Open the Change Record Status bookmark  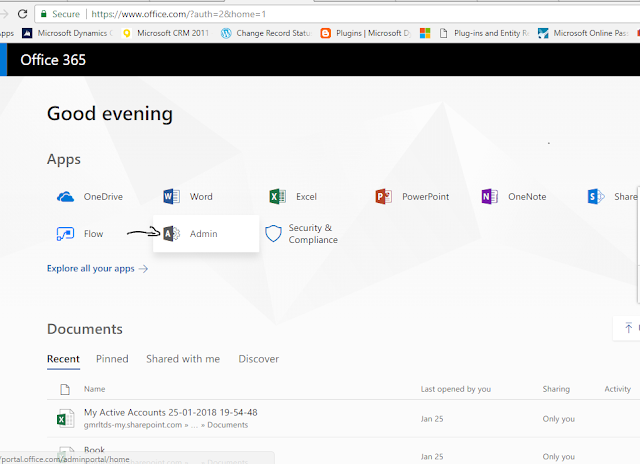266,33
